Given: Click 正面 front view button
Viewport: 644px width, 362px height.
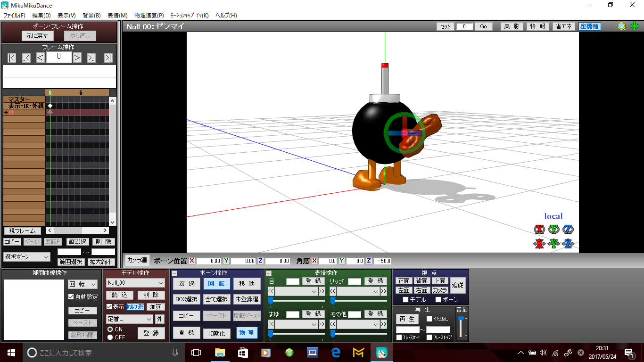Looking at the screenshot, I should [x=404, y=281].
